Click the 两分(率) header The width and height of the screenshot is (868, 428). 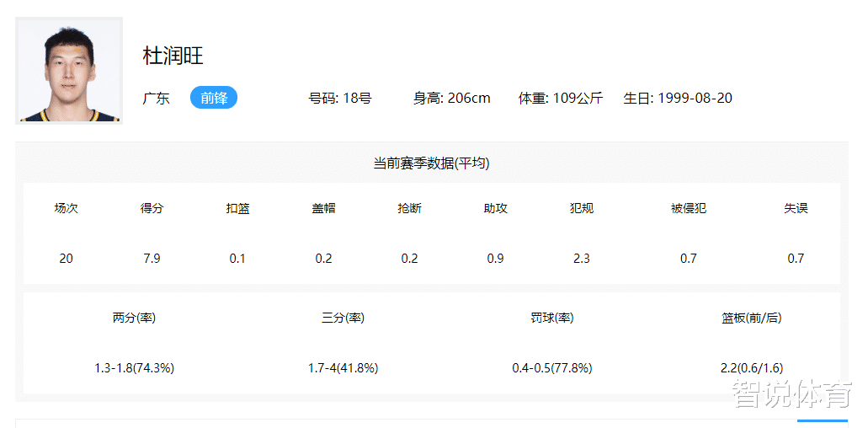134,318
